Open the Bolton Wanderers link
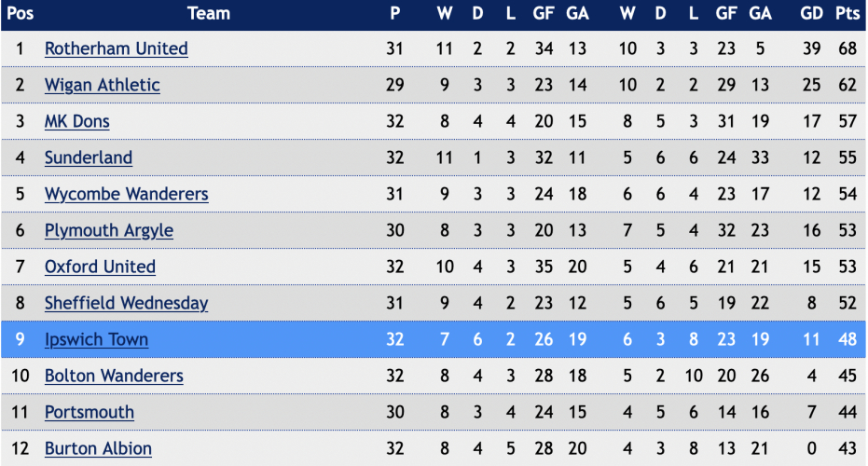The width and height of the screenshot is (868, 466). click(x=114, y=376)
